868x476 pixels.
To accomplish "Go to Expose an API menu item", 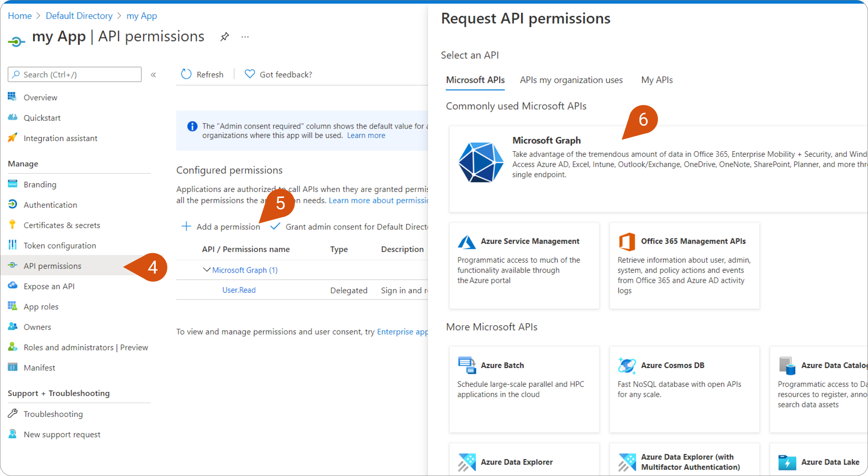I will point(49,286).
